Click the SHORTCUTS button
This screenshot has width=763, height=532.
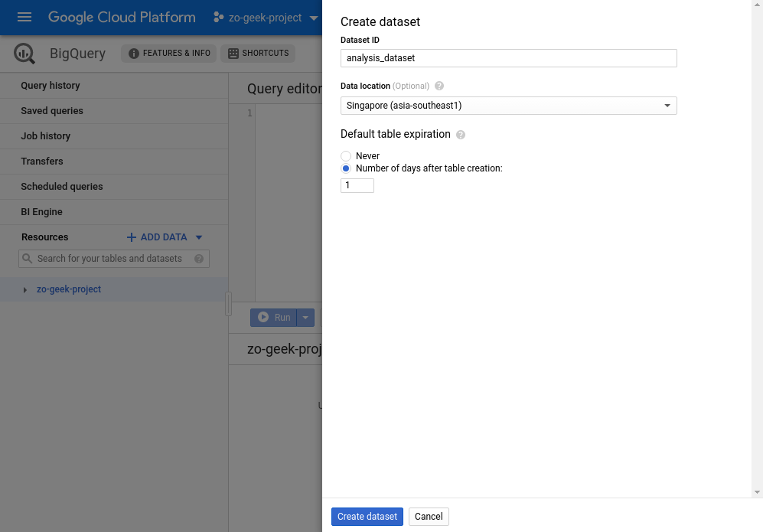pyautogui.click(x=258, y=54)
